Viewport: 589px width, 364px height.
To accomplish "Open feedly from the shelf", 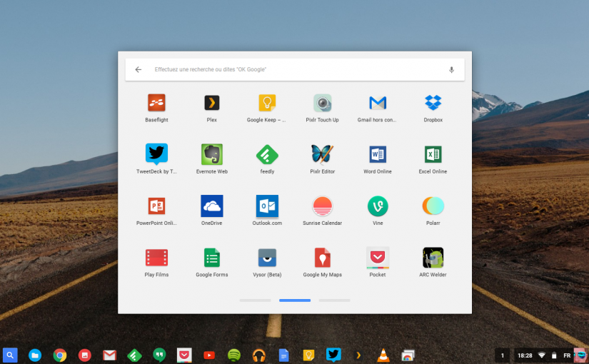I will pyautogui.click(x=134, y=355).
